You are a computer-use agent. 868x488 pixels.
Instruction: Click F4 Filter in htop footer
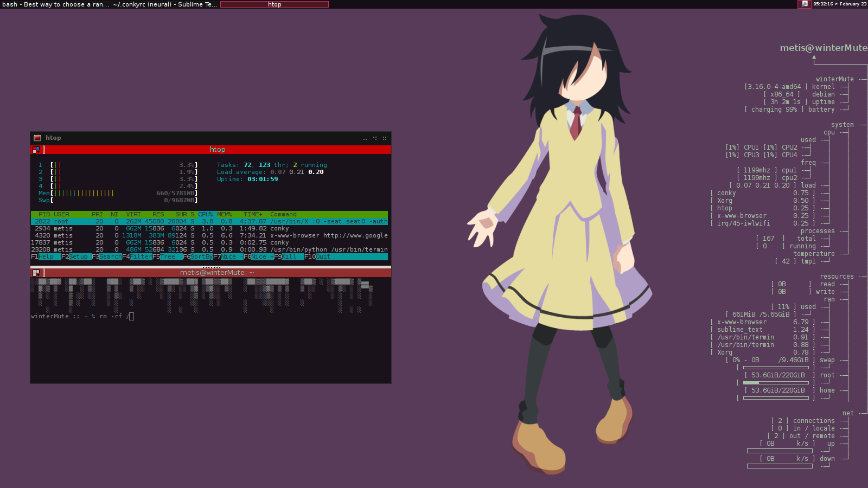(137, 256)
